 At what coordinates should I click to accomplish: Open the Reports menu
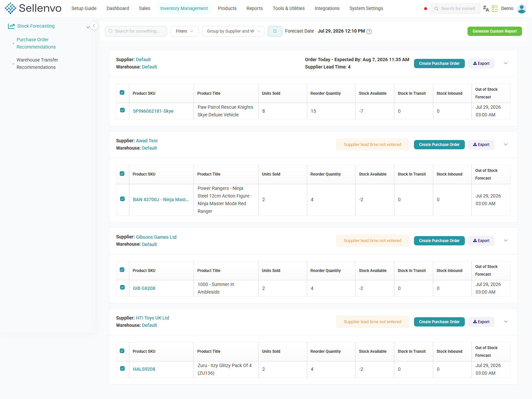[x=255, y=9]
